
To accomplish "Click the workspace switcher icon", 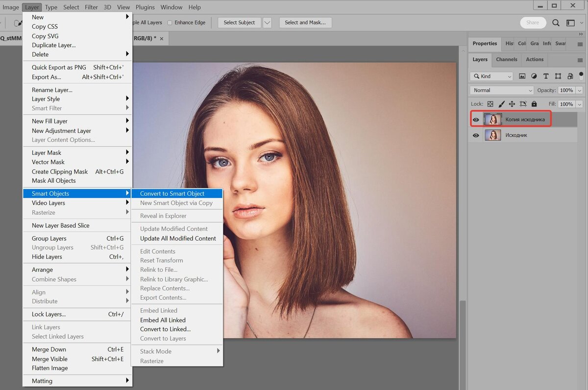I will [570, 23].
